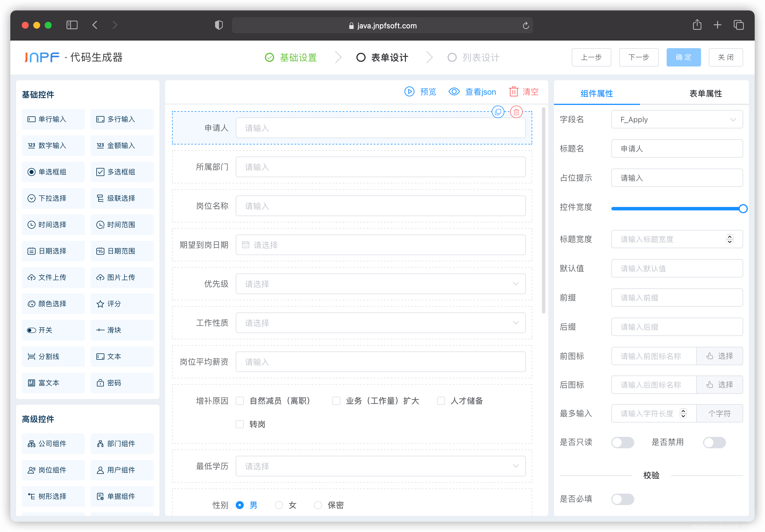This screenshot has height=532, width=765.
Task: Toggle the 是否只读 switch
Action: (622, 442)
